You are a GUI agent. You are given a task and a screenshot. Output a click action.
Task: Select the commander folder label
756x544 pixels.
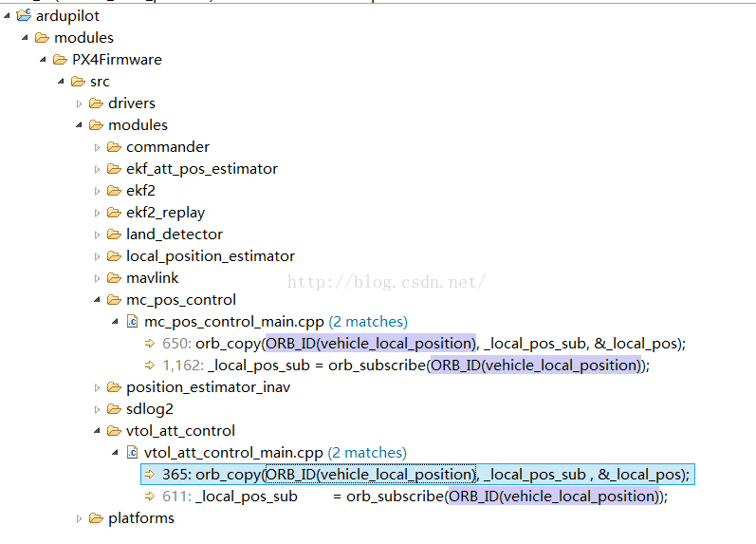(x=168, y=147)
